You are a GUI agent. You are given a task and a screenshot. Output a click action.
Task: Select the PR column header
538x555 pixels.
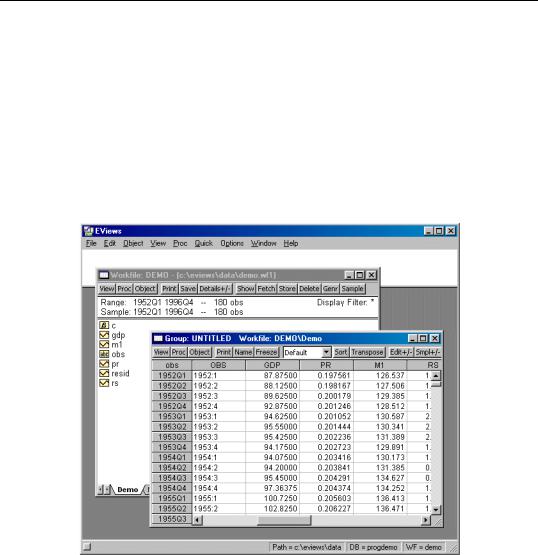326,365
